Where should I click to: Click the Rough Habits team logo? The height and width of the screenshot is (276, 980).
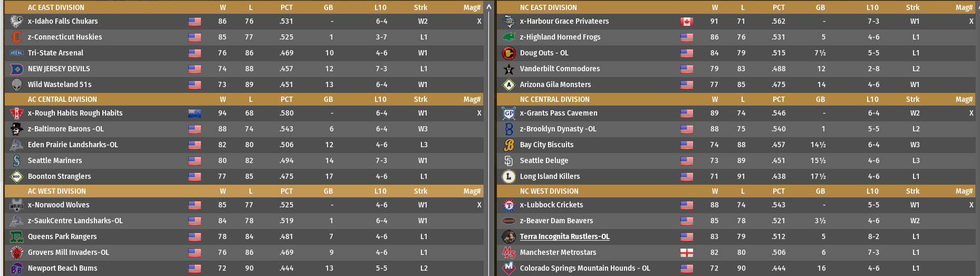(x=16, y=113)
